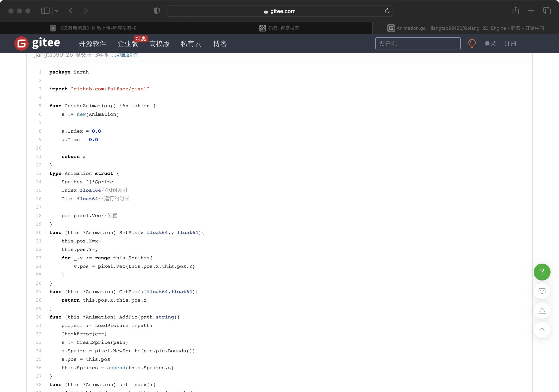Go back with the Safari back arrow

71,11
